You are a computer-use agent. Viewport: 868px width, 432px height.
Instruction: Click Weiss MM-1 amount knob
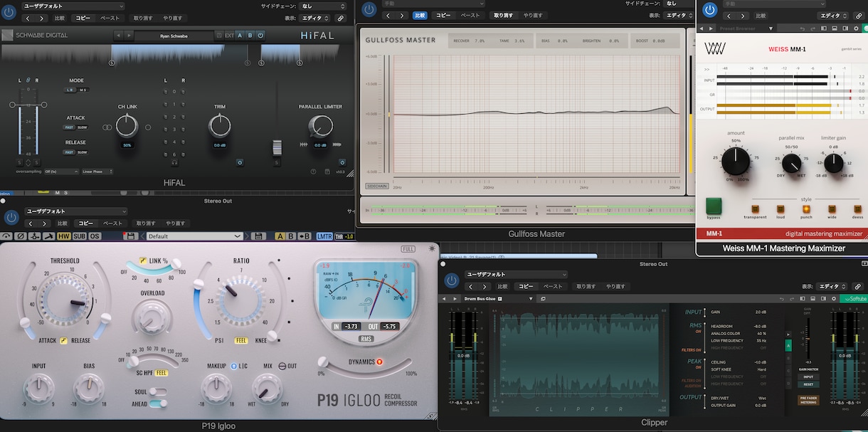coord(736,162)
